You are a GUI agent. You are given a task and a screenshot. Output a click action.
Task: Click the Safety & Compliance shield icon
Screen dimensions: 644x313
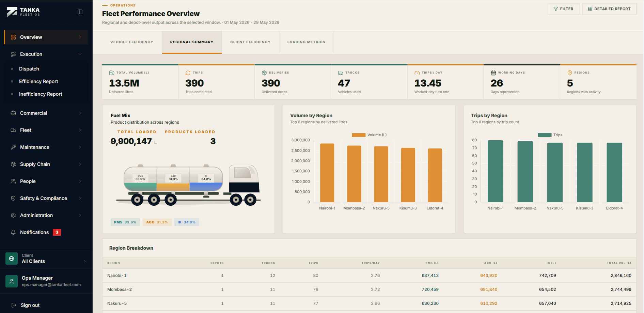pyautogui.click(x=13, y=198)
